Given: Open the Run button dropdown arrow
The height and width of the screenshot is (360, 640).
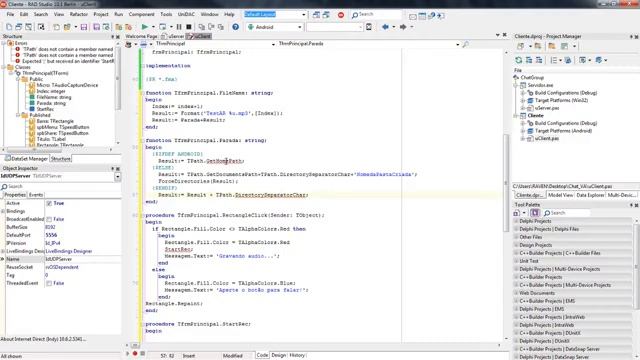Looking at the screenshot, I should point(153,27).
